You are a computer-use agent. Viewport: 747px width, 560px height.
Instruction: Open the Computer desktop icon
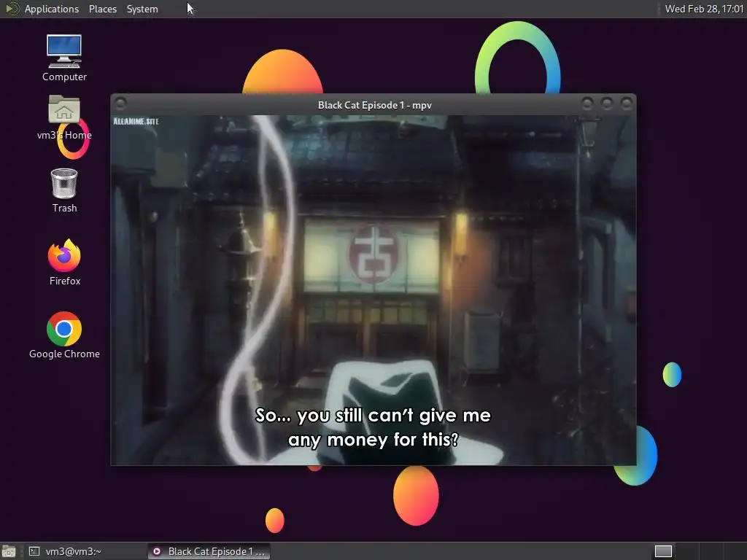(64, 58)
